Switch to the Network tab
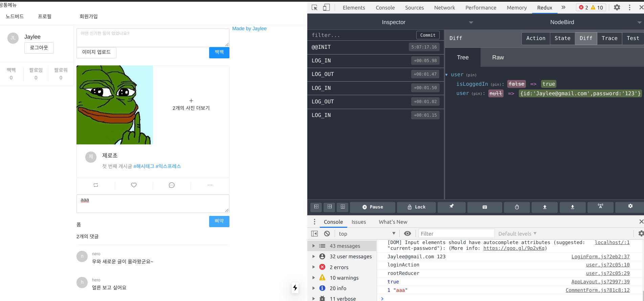This screenshot has height=301, width=644. coord(444,7)
